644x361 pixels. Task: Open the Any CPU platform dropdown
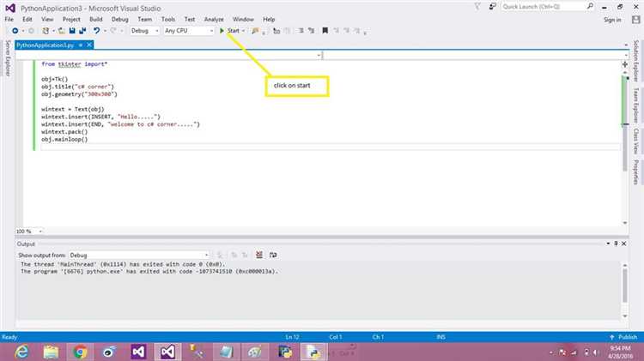coord(187,31)
